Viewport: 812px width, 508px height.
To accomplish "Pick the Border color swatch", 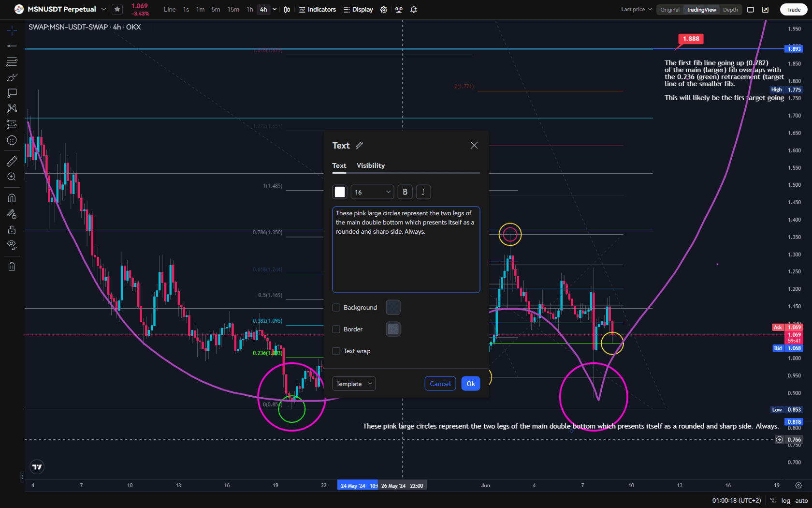I will 393,329.
